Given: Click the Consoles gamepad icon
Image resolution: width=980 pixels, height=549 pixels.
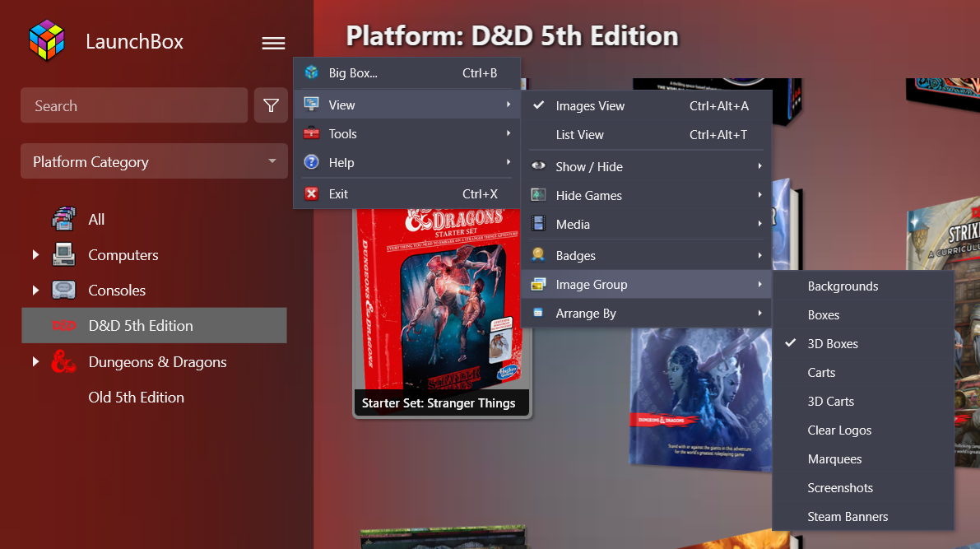Looking at the screenshot, I should click(63, 290).
